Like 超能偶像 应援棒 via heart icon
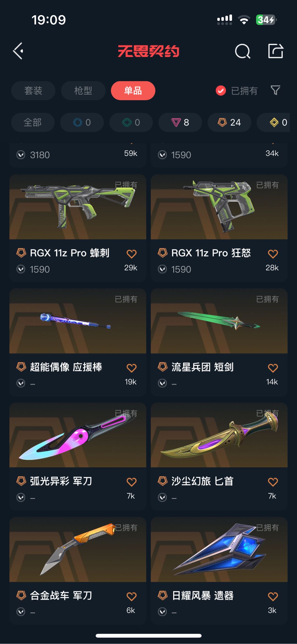Viewport: 297px width, 644px height. (x=131, y=368)
